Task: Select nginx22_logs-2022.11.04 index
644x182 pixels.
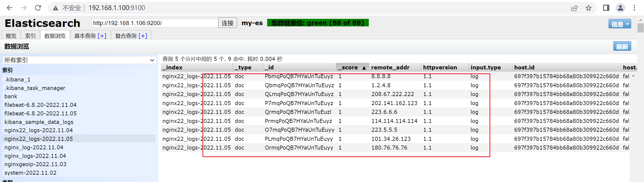Action: (79, 130)
